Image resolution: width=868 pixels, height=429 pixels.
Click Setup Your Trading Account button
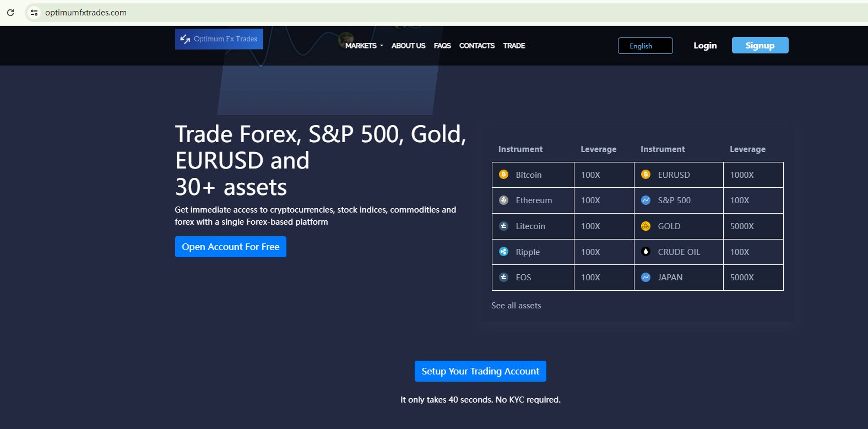tap(480, 371)
